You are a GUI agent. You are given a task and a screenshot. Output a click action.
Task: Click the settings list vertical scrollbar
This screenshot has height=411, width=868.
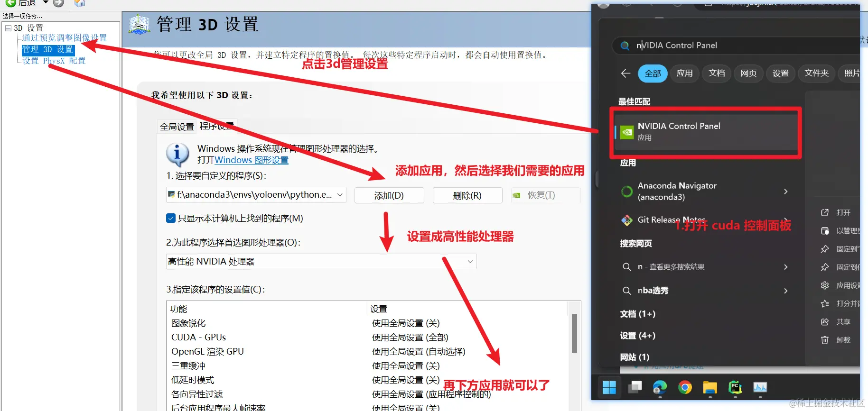(x=574, y=333)
